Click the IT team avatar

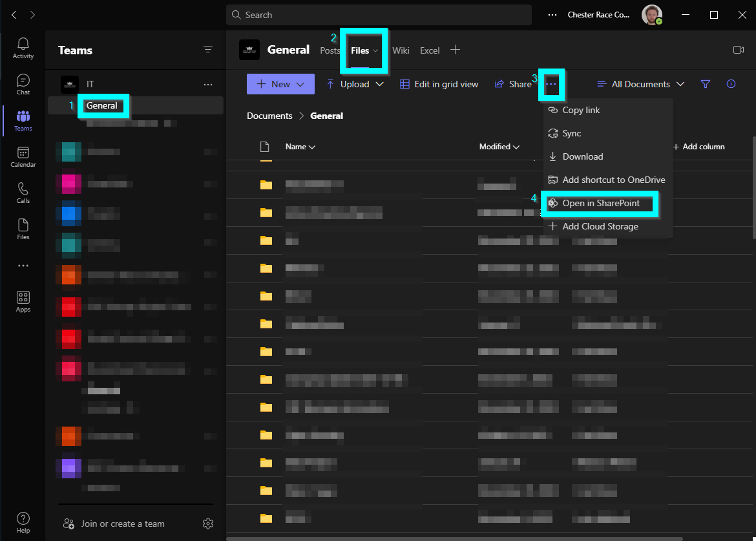[70, 85]
